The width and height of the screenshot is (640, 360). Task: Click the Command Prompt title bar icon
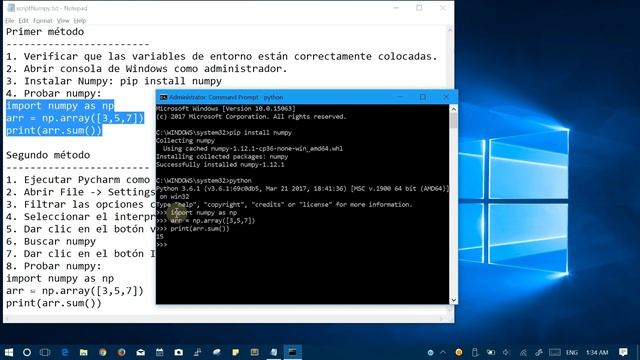[x=163, y=97]
